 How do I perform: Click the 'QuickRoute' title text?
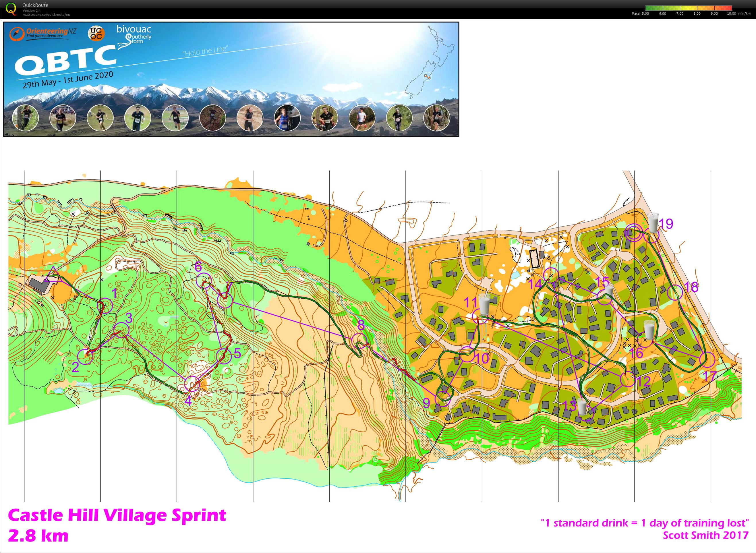35,5
